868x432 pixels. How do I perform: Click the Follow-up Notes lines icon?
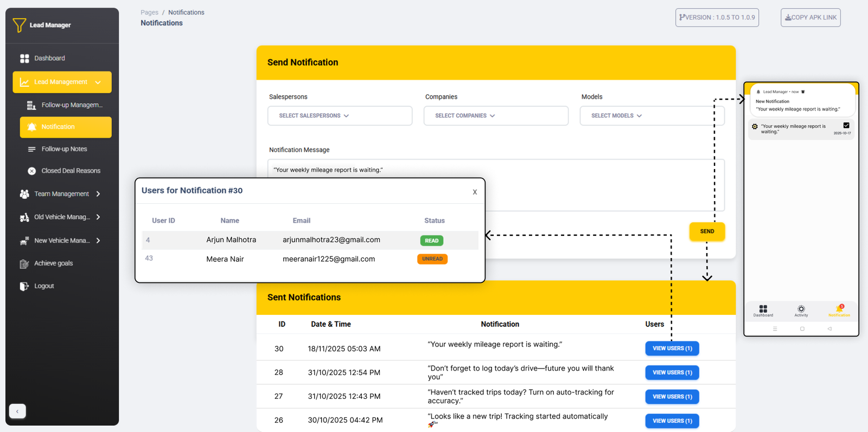coord(31,149)
